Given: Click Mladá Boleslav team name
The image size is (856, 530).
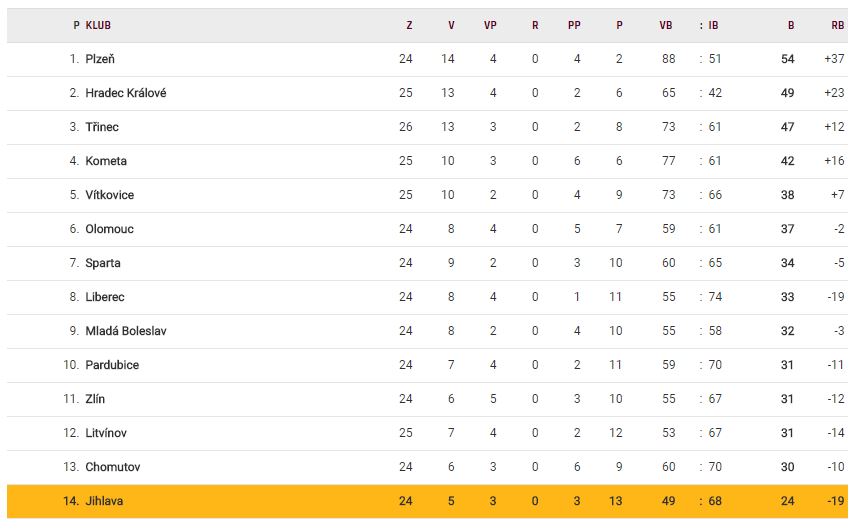Looking at the screenshot, I should tap(126, 331).
